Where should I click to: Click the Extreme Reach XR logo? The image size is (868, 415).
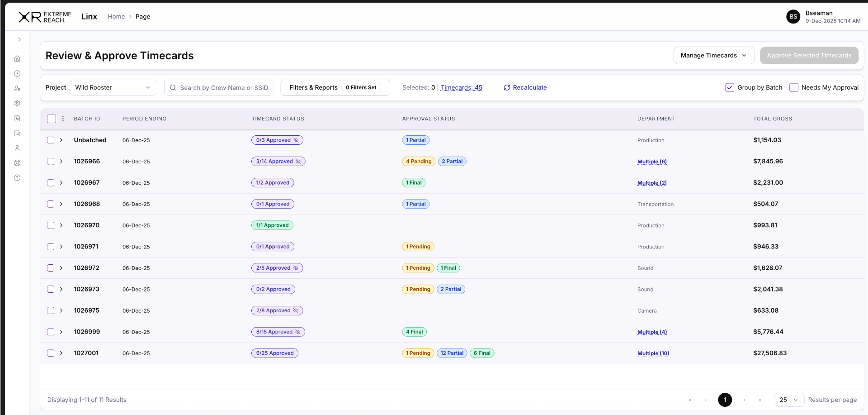[x=45, y=17]
